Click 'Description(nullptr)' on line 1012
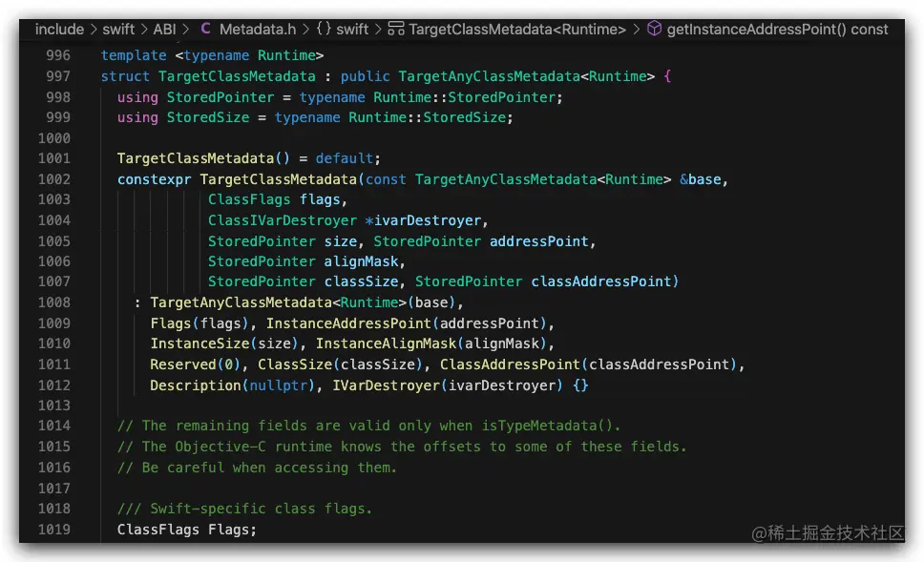 coord(232,385)
